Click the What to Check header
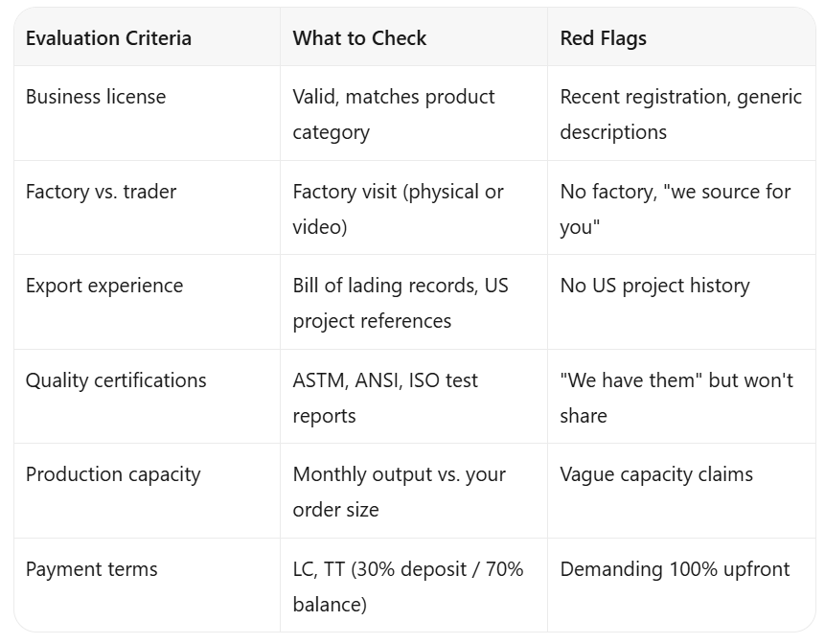This screenshot has width=825, height=644. coord(414,37)
